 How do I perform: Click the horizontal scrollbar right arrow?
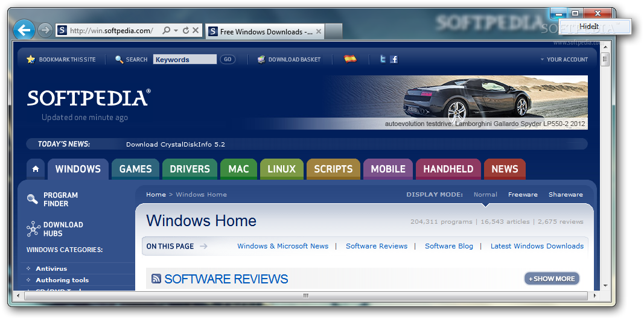[x=595, y=295]
